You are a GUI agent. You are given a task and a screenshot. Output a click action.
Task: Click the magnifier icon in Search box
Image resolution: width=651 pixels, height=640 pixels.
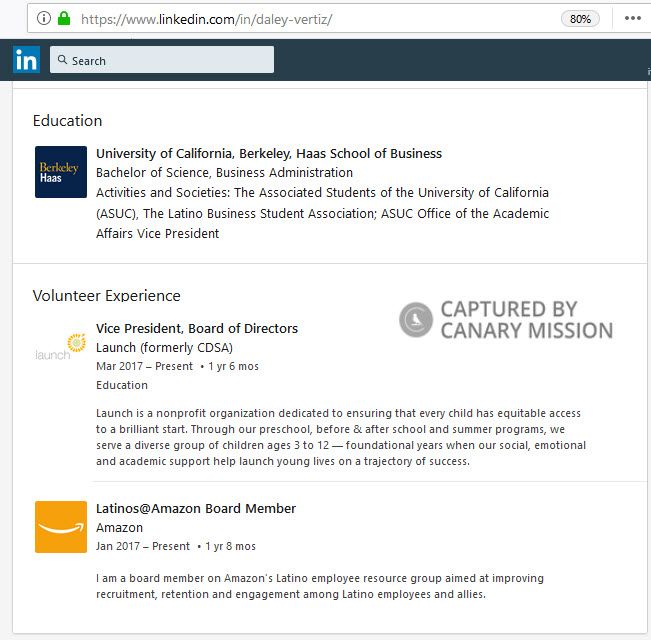[x=61, y=61]
